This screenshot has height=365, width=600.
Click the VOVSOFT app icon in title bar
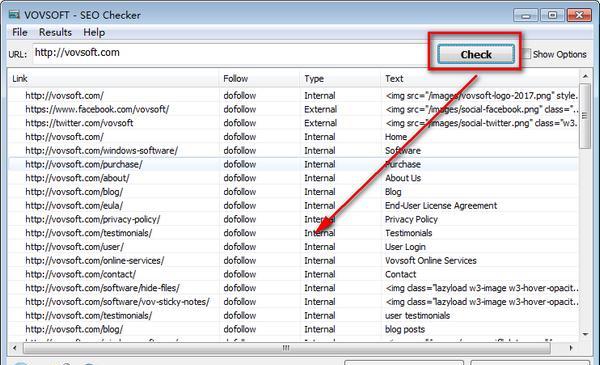click(14, 15)
